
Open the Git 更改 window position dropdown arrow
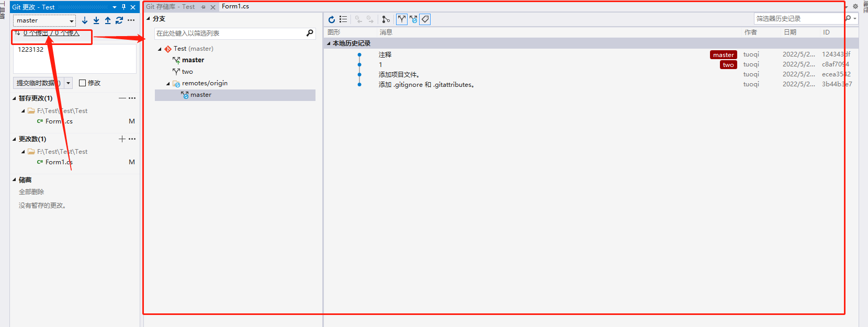[x=115, y=7]
